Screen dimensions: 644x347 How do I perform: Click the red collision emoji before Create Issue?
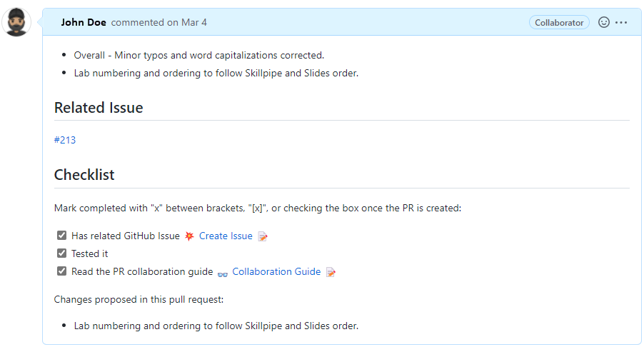[189, 236]
